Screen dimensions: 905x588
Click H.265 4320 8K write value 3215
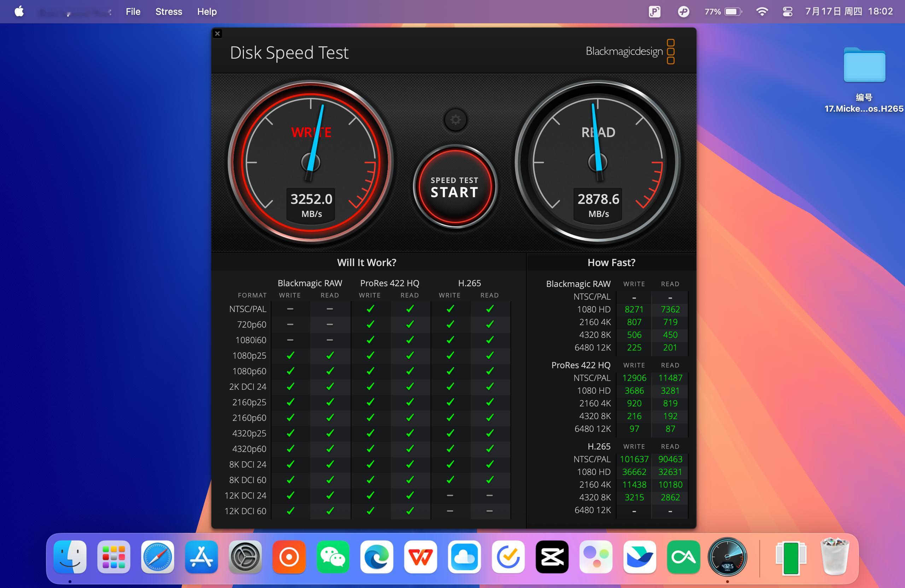click(634, 497)
